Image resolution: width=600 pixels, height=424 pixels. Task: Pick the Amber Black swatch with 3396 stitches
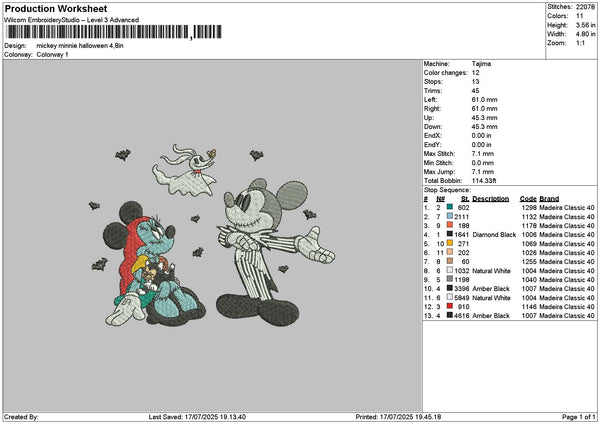pos(450,288)
